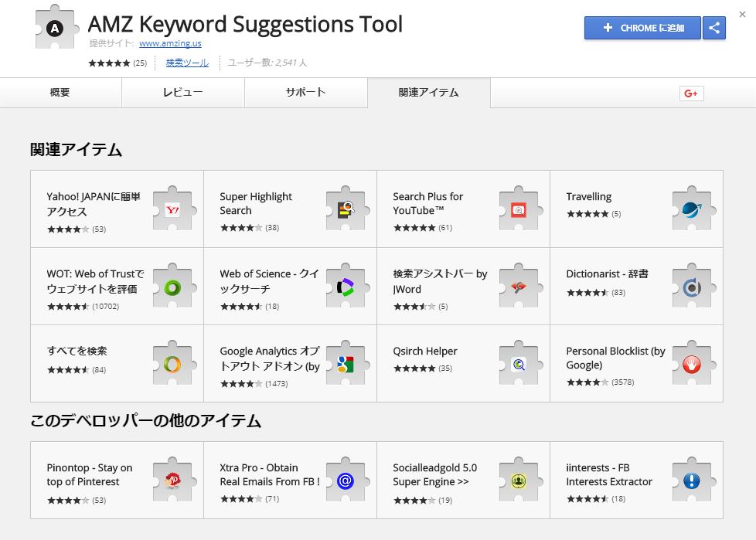Click the Xtra Pro (71) star rating

tap(250, 499)
